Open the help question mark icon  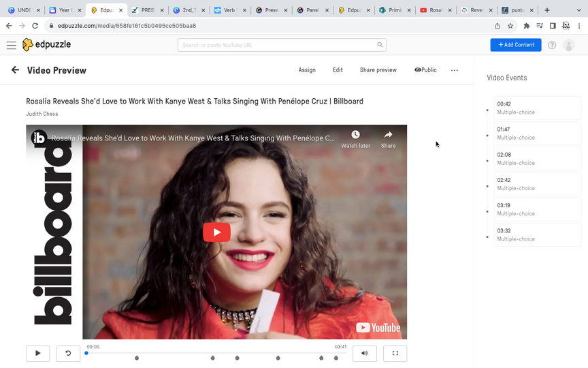552,45
